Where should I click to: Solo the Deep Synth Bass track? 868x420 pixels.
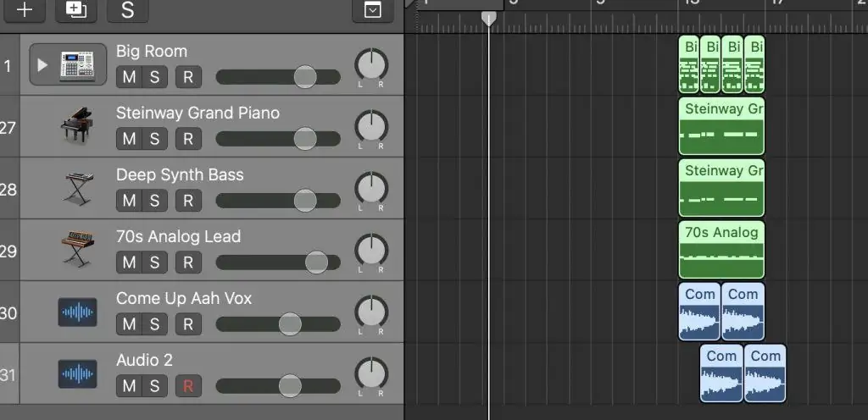pyautogui.click(x=154, y=201)
